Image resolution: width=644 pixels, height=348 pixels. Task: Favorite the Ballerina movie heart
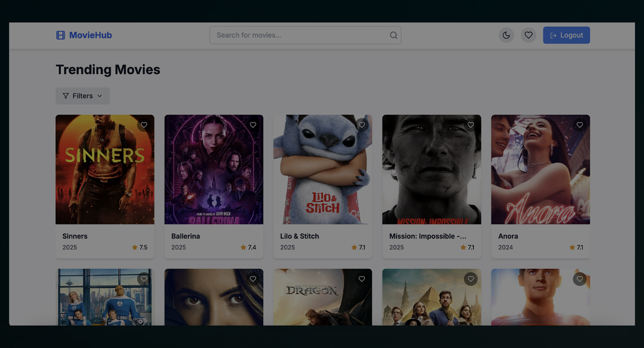pos(253,125)
